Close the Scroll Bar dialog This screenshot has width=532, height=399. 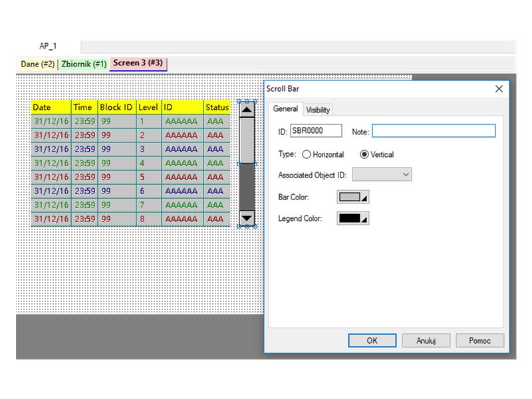coord(499,89)
